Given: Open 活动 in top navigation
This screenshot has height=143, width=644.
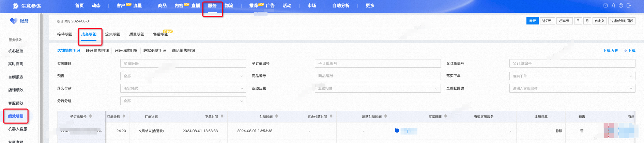Looking at the screenshot, I should (x=287, y=6).
